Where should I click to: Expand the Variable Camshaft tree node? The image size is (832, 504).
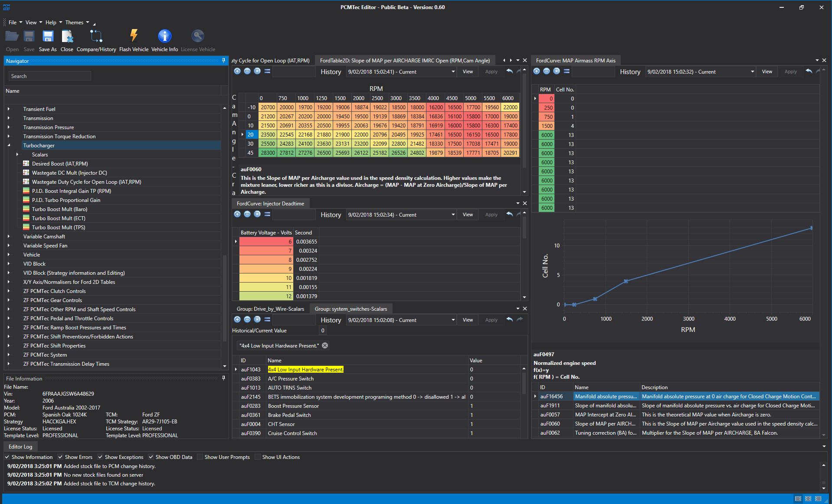(x=9, y=236)
